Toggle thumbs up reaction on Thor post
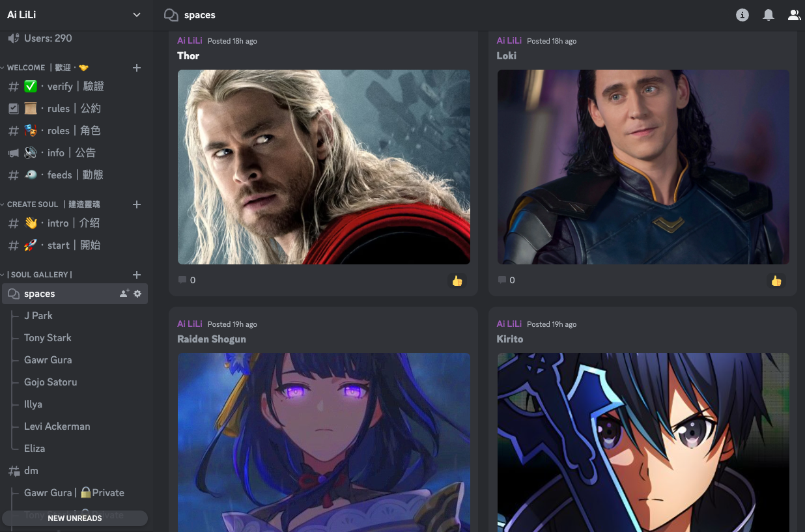The width and height of the screenshot is (805, 532). pos(457,281)
